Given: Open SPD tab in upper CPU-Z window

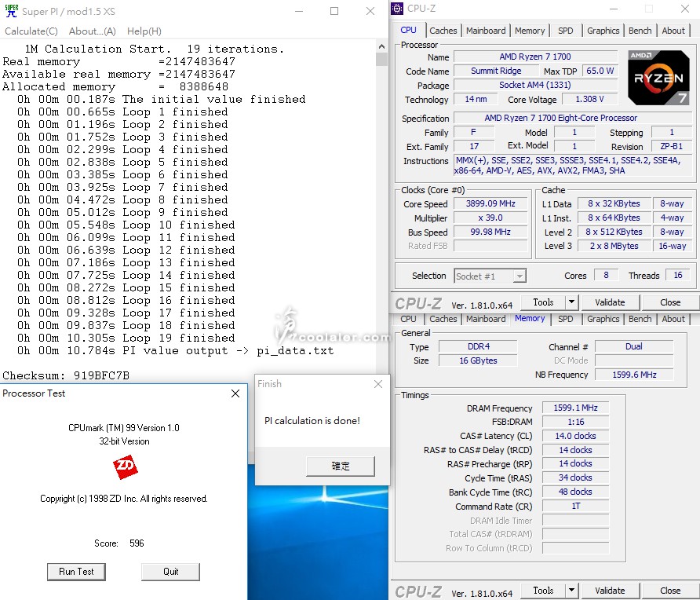Looking at the screenshot, I should (565, 31).
